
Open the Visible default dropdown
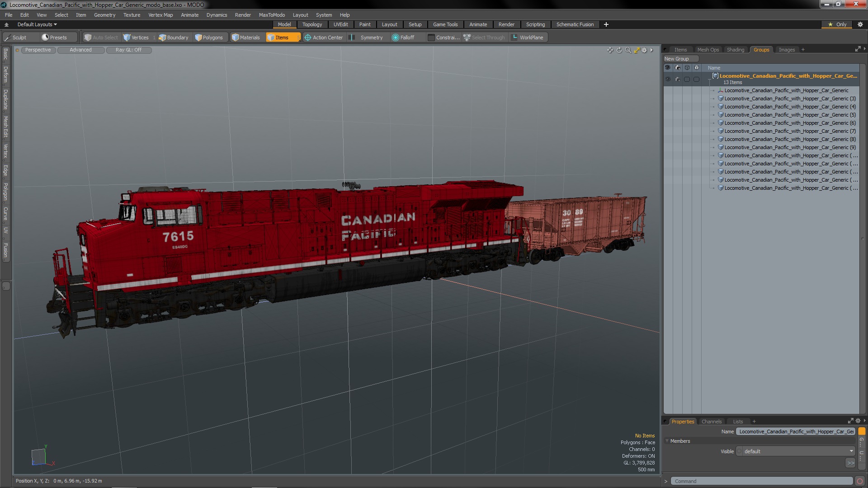click(x=795, y=451)
